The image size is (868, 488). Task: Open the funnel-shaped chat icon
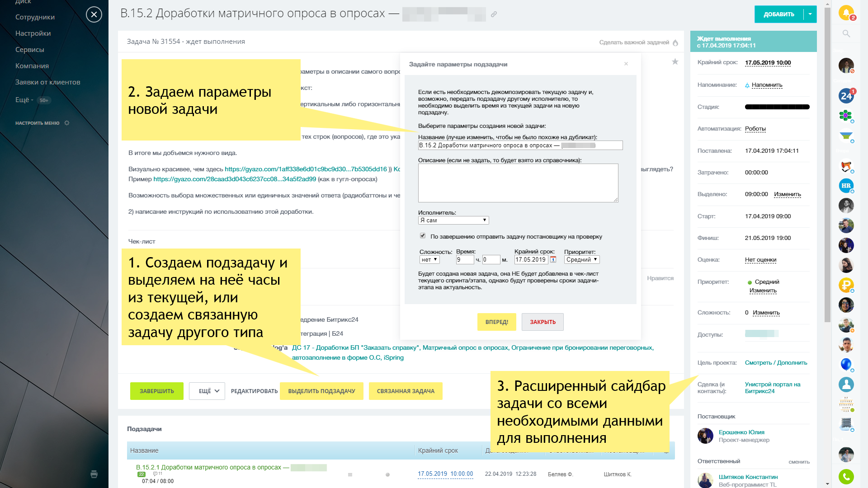[x=846, y=136]
